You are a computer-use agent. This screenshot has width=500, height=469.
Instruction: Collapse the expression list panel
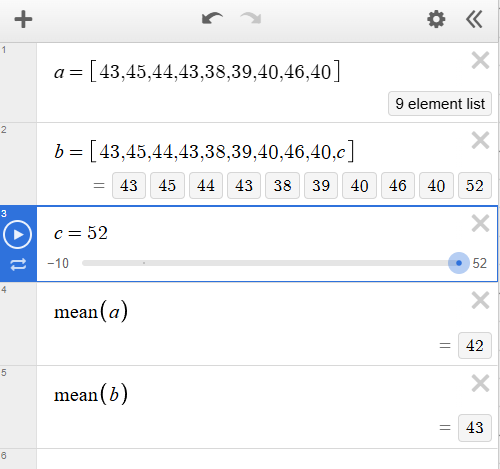pyautogui.click(x=474, y=19)
